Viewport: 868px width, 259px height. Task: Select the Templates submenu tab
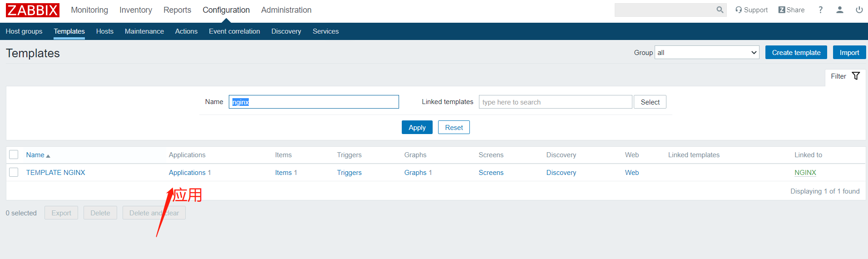[x=69, y=31]
